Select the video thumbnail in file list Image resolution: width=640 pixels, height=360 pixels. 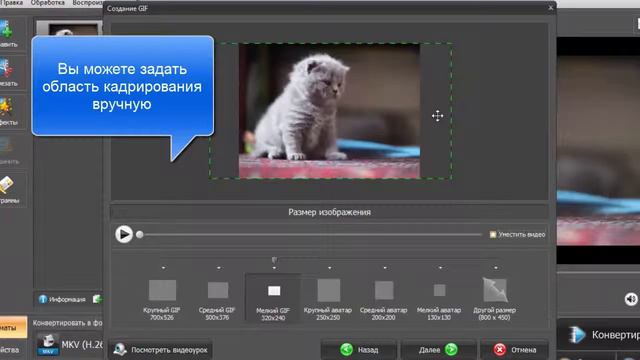[69, 28]
